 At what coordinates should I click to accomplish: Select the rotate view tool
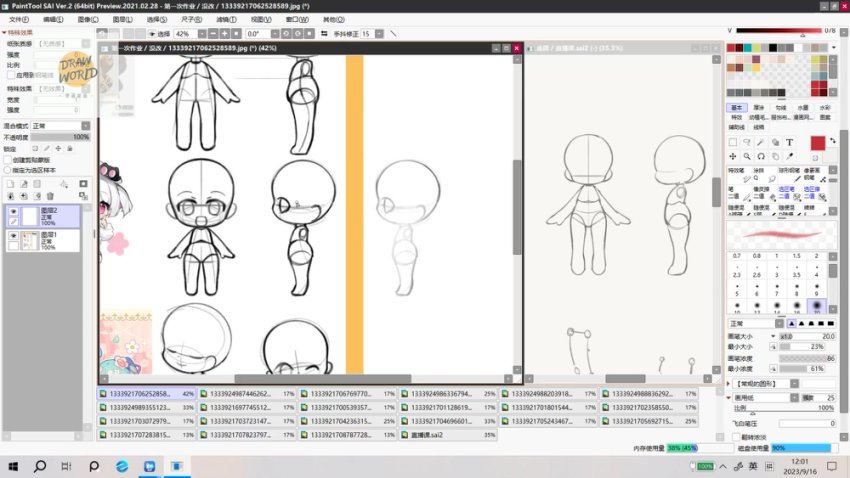(x=761, y=157)
